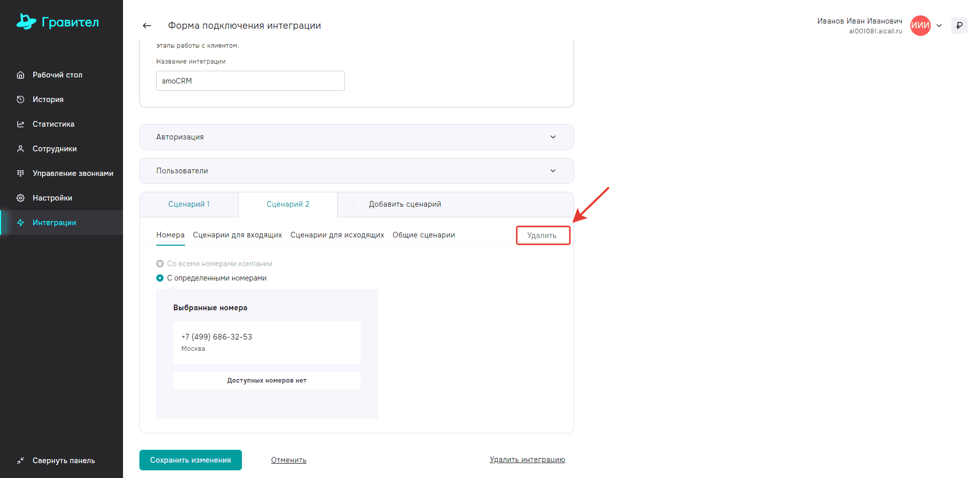Viewport: 980px width, 478px height.
Task: Expand the Пользователи section
Action: [x=553, y=171]
